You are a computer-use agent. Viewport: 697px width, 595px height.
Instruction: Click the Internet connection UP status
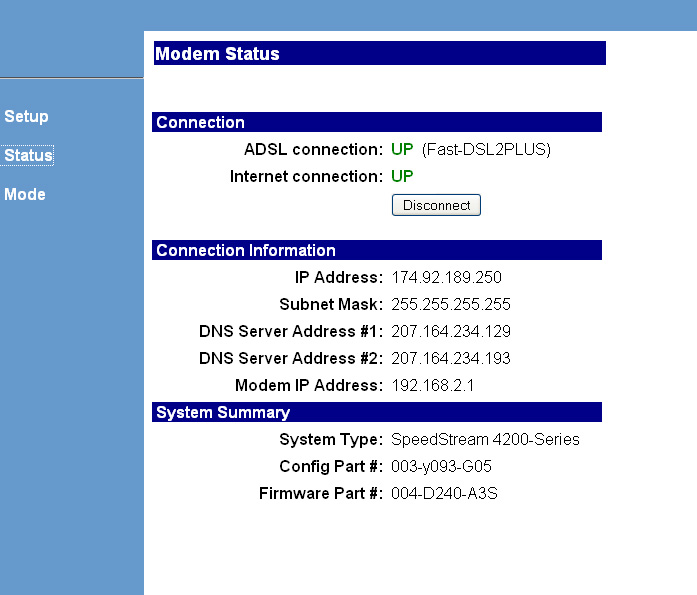(402, 176)
